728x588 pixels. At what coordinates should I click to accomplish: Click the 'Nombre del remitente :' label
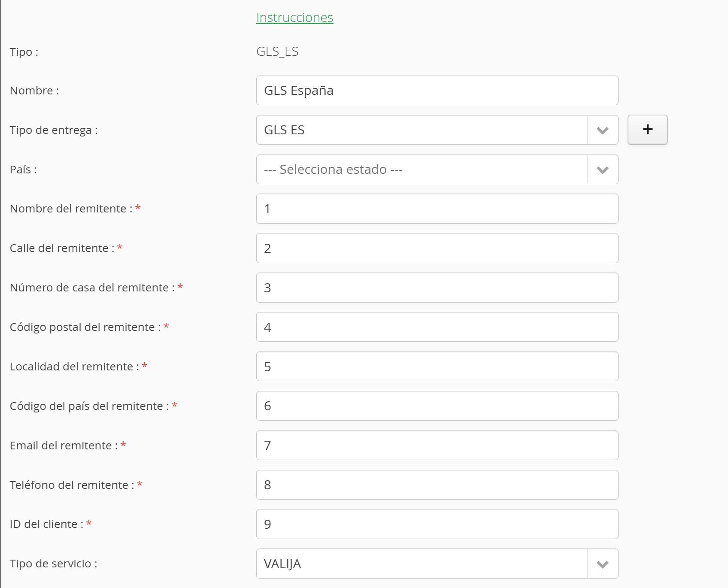[71, 209]
